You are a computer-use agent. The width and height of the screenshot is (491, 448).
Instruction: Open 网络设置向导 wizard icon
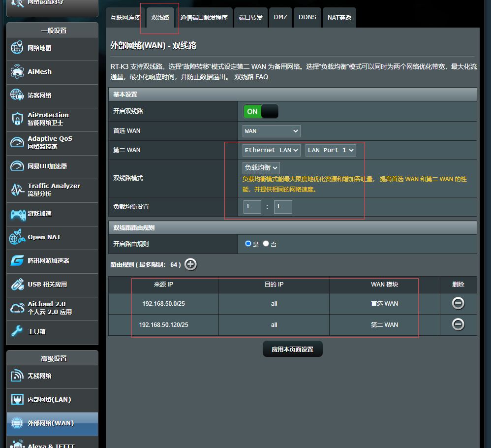coord(17,3)
